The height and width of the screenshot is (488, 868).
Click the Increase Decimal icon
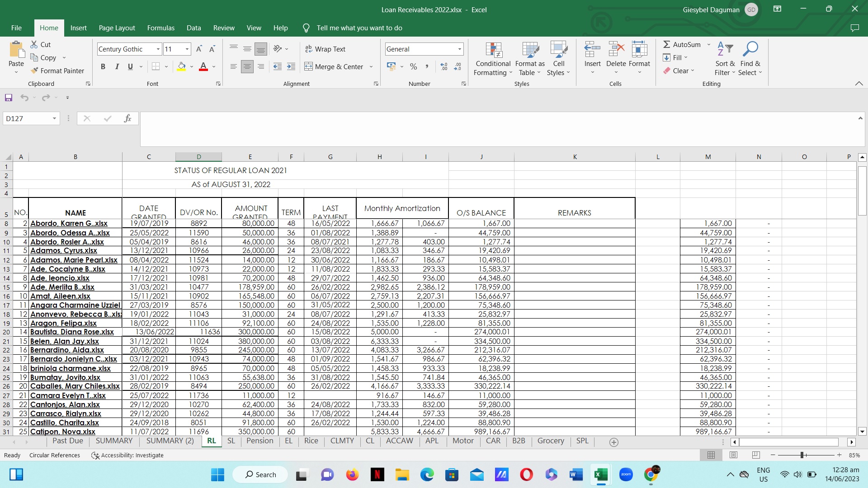(x=444, y=67)
